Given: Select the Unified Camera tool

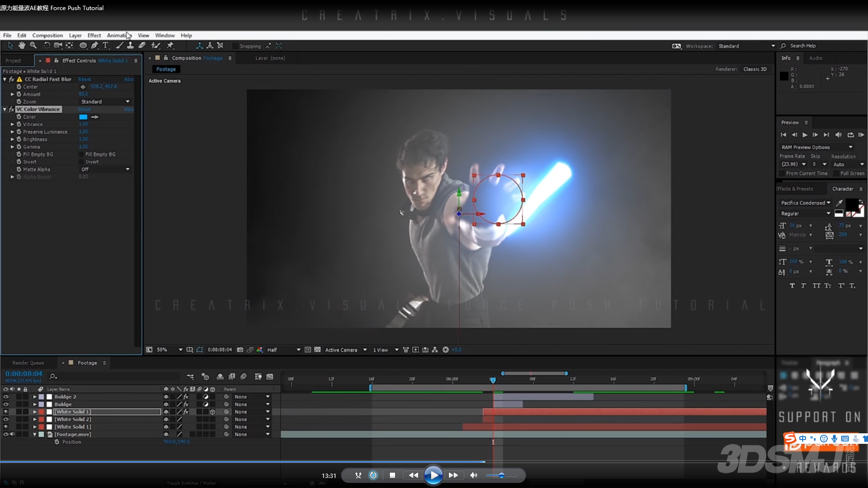Looking at the screenshot, I should tap(58, 45).
